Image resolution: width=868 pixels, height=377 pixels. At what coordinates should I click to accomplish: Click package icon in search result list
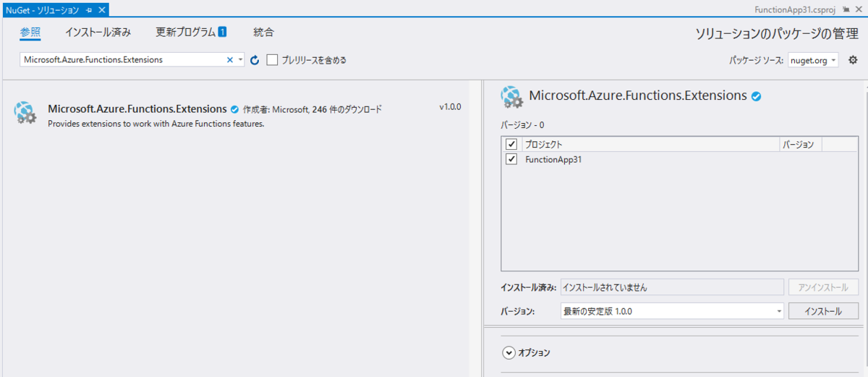click(25, 112)
